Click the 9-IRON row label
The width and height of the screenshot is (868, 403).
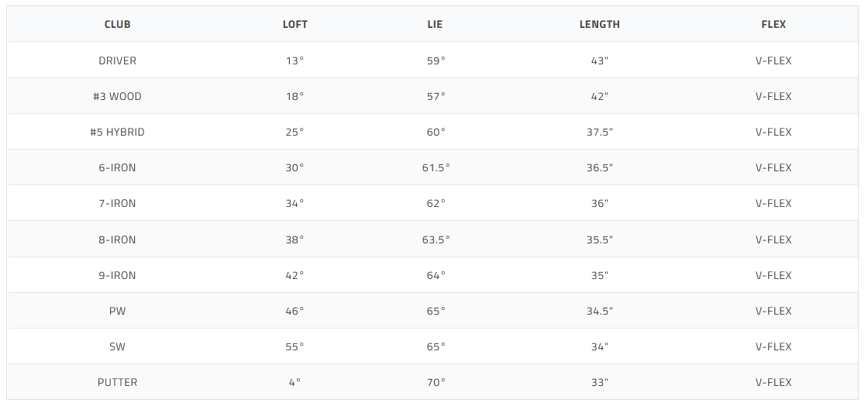[x=117, y=275]
